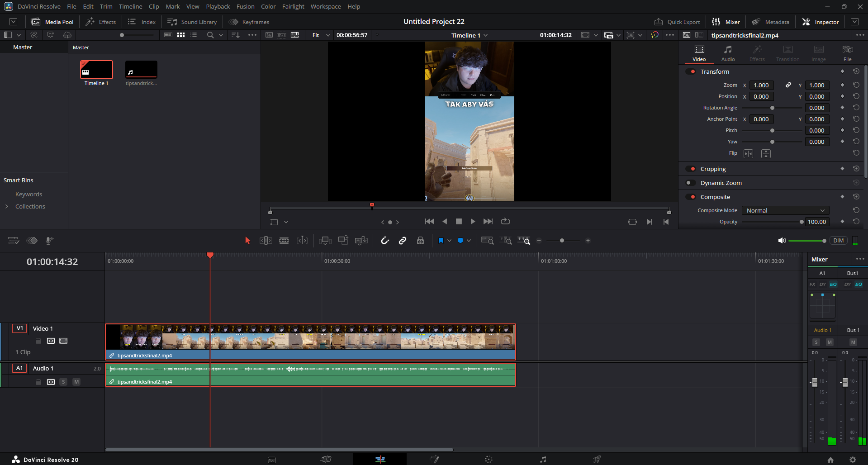This screenshot has width=868, height=465.
Task: Adjust the Opacity slider
Action: coord(772,222)
